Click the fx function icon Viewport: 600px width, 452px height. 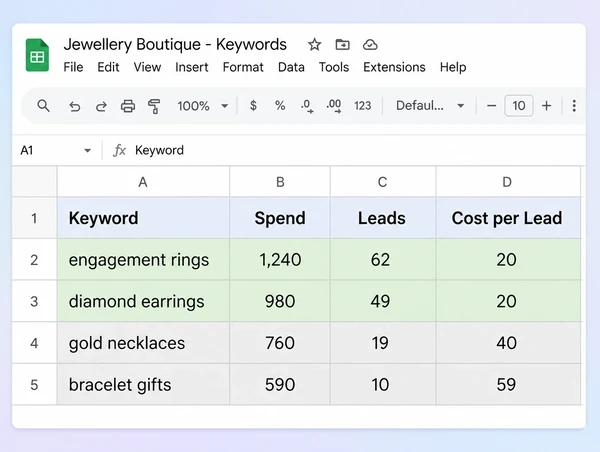coord(119,150)
